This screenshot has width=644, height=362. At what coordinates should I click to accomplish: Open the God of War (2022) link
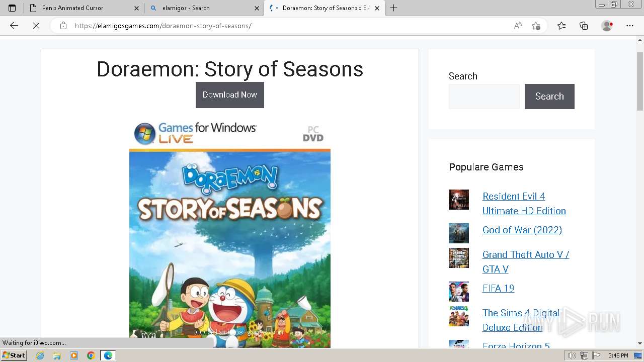pos(522,230)
